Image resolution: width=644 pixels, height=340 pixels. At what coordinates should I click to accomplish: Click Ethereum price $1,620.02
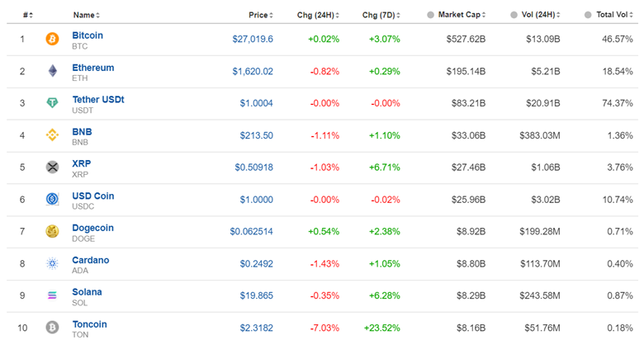[253, 72]
